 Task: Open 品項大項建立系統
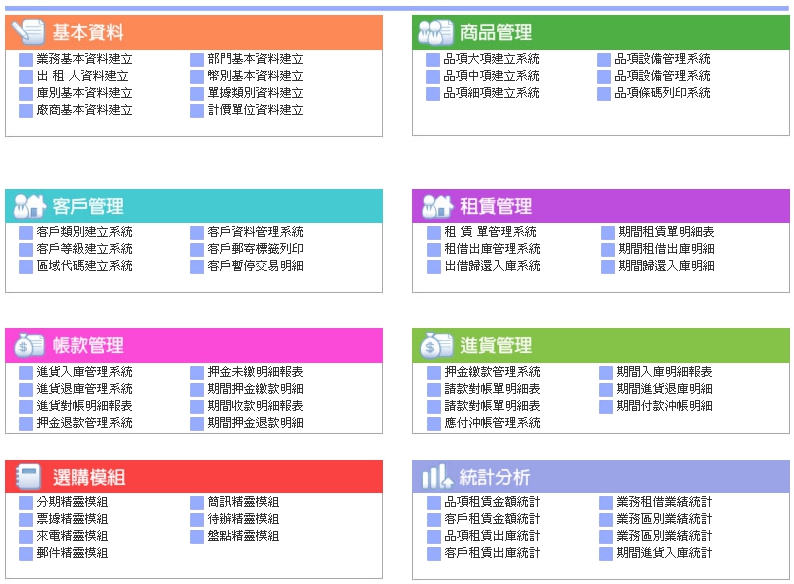pyautogui.click(x=491, y=59)
